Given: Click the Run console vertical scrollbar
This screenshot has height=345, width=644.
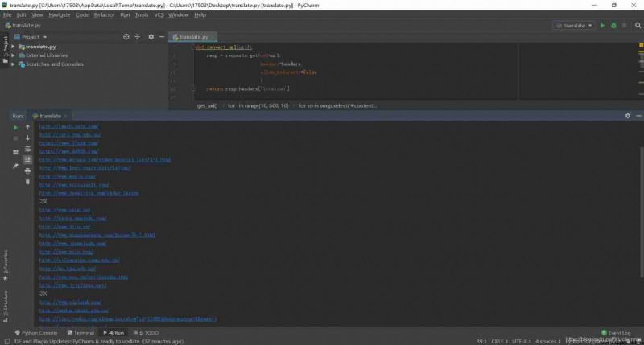Looking at the screenshot, I should click(642, 212).
